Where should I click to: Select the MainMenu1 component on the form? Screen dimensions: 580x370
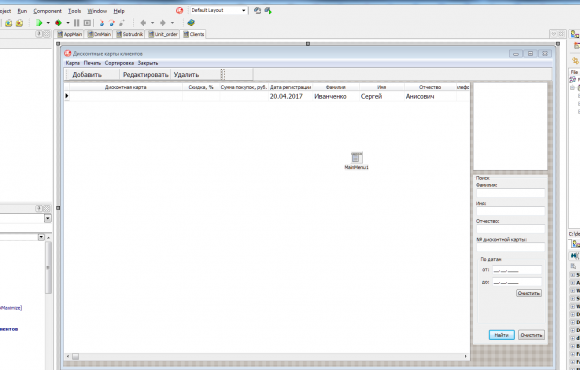pos(357,161)
